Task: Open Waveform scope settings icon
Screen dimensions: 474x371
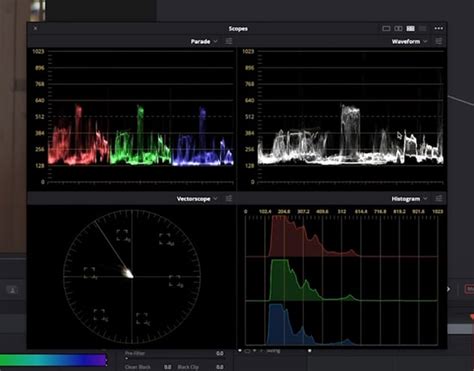Action: coord(439,41)
